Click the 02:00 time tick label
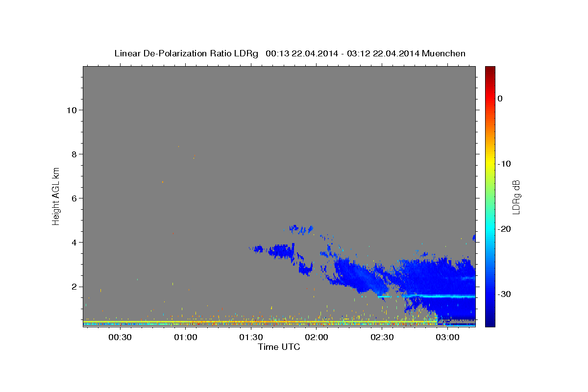This screenshot has width=588, height=392. click(317, 337)
